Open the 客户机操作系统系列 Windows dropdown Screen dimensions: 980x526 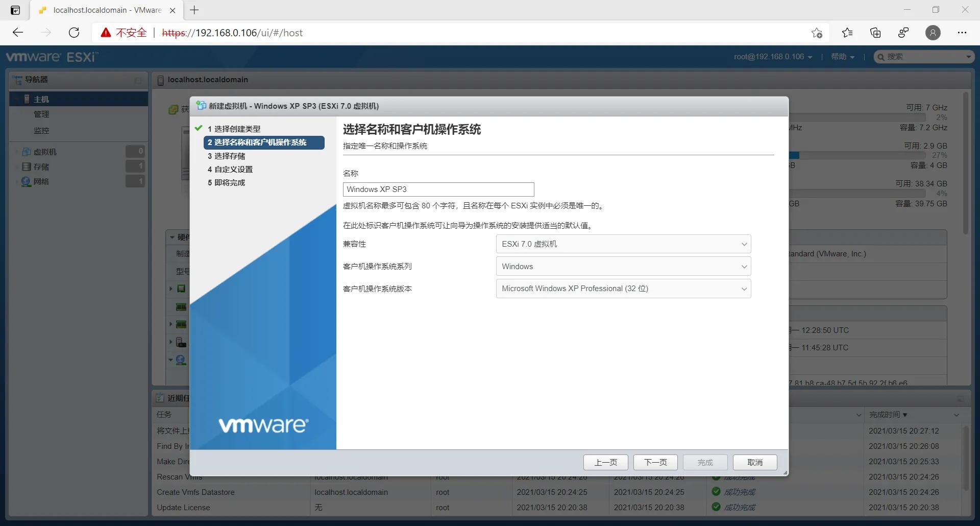coord(623,266)
